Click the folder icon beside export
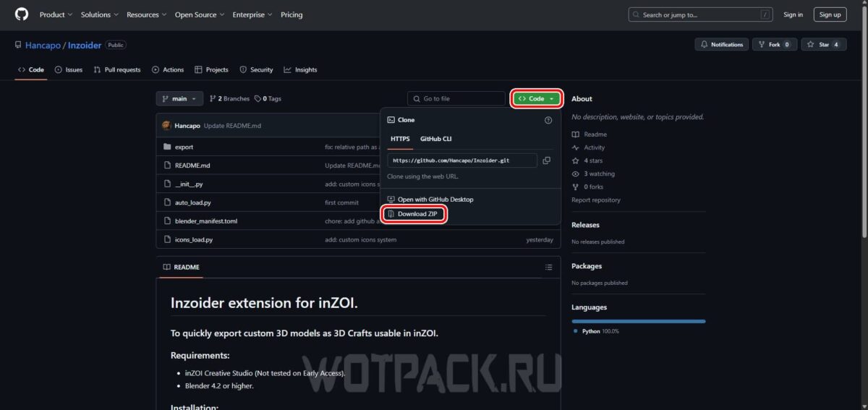The height and width of the screenshot is (410, 868). pyautogui.click(x=167, y=147)
